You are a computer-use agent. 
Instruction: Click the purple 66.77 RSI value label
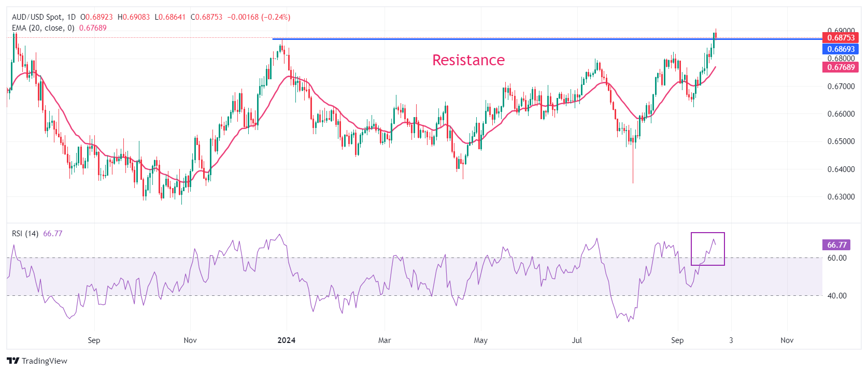tap(836, 245)
